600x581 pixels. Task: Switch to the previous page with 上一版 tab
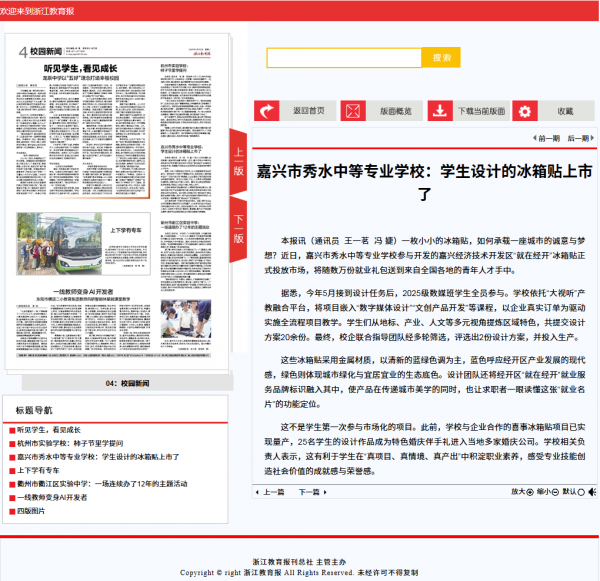coord(238,162)
